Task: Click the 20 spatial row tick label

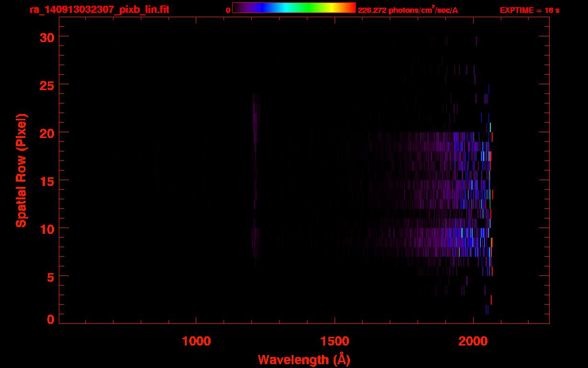Action: pyautogui.click(x=46, y=133)
